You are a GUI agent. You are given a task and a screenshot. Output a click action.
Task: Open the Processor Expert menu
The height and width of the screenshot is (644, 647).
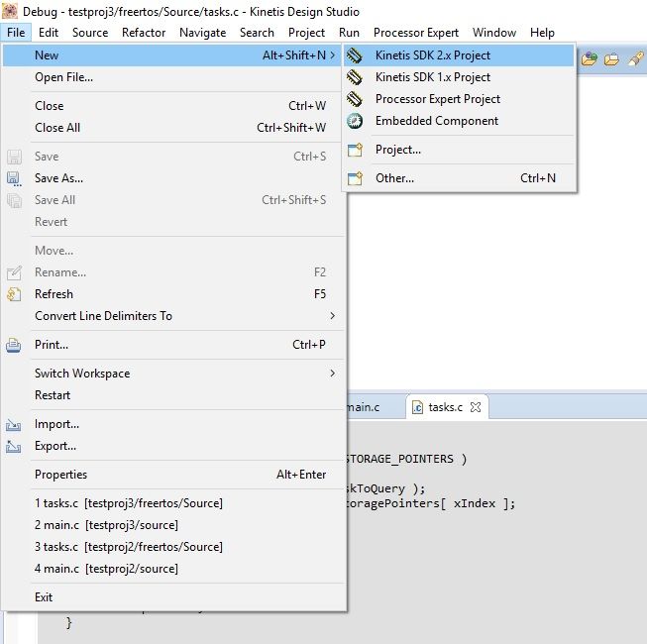(416, 33)
